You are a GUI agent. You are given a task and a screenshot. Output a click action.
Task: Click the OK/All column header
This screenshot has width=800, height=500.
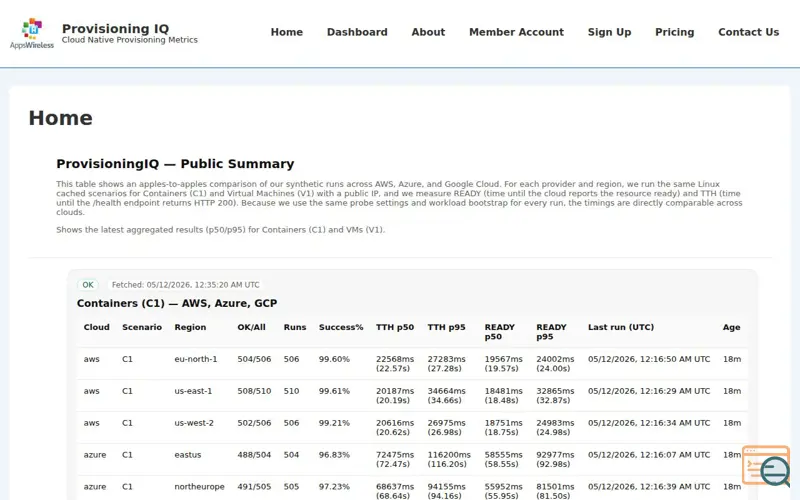pos(252,327)
